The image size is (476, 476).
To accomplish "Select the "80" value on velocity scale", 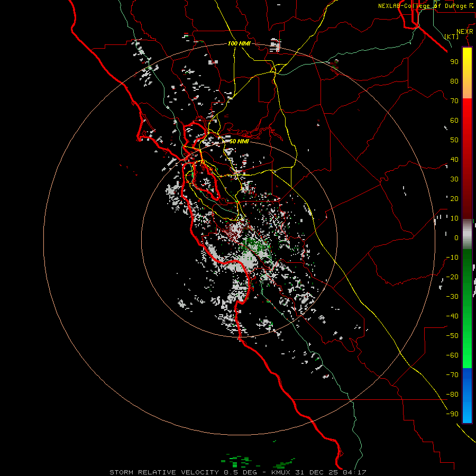I will [454, 81].
